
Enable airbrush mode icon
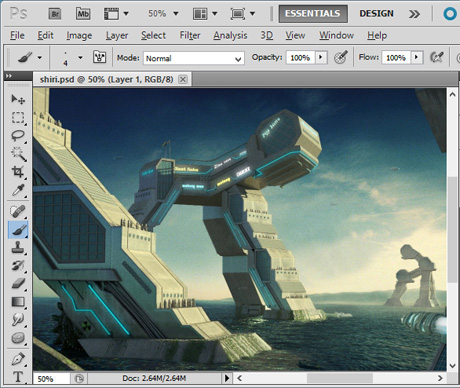point(437,57)
